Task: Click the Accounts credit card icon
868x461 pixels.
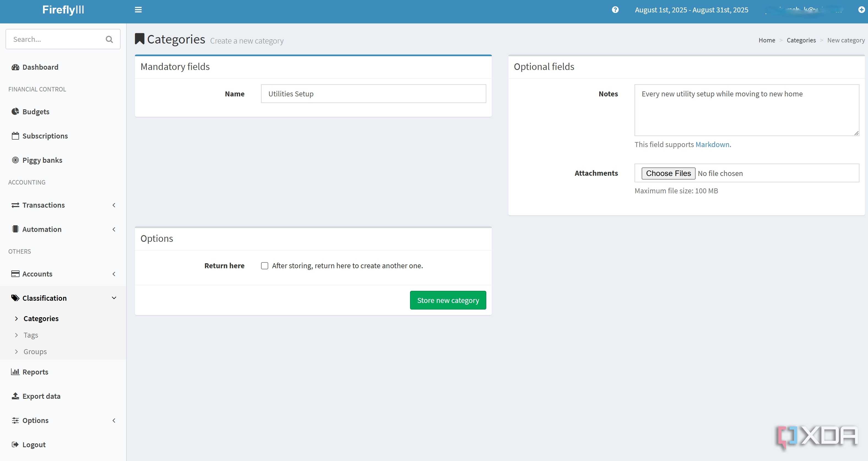Action: coord(15,274)
